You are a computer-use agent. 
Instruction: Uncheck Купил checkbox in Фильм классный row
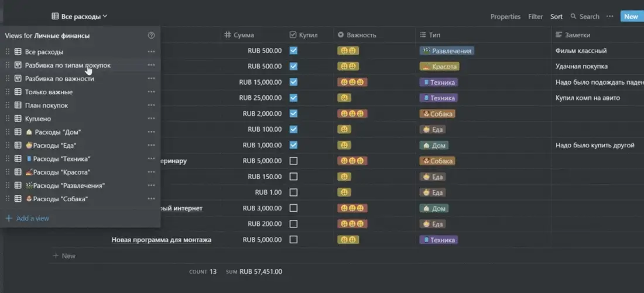pyautogui.click(x=293, y=50)
